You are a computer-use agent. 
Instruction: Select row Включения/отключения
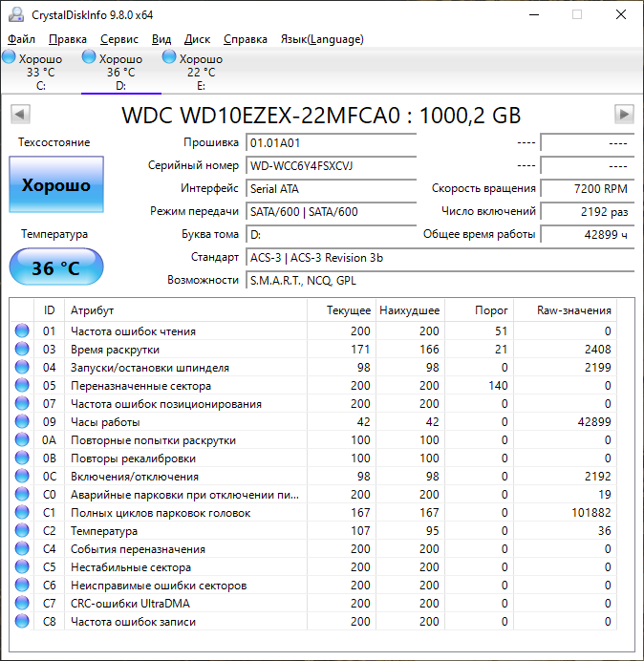coord(313,476)
